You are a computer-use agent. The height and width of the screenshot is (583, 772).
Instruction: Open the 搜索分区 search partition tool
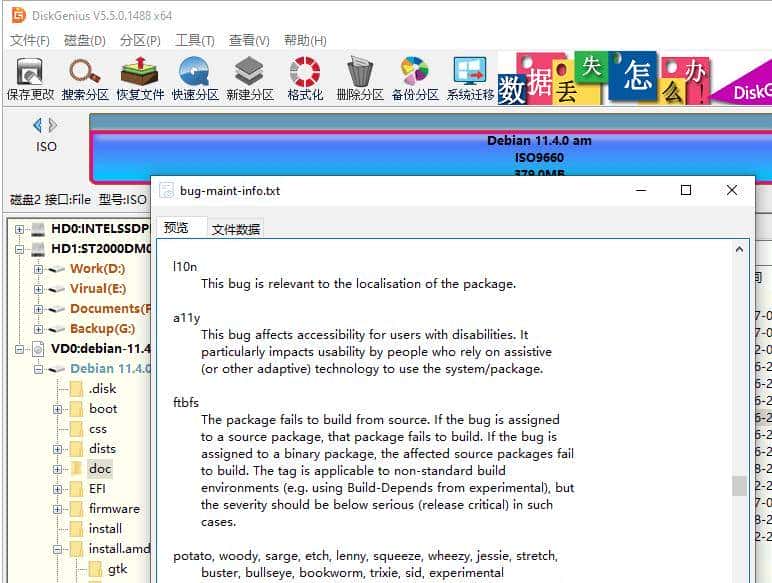85,79
